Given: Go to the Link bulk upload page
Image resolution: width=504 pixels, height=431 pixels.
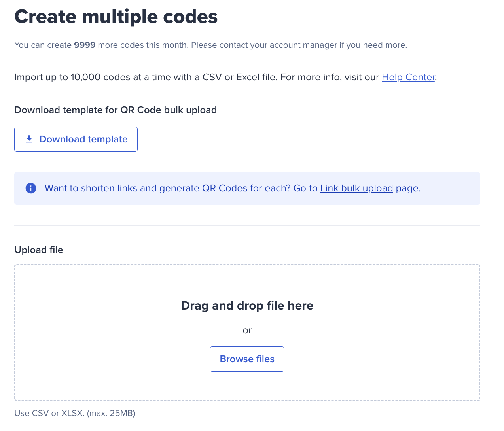Looking at the screenshot, I should [356, 188].
